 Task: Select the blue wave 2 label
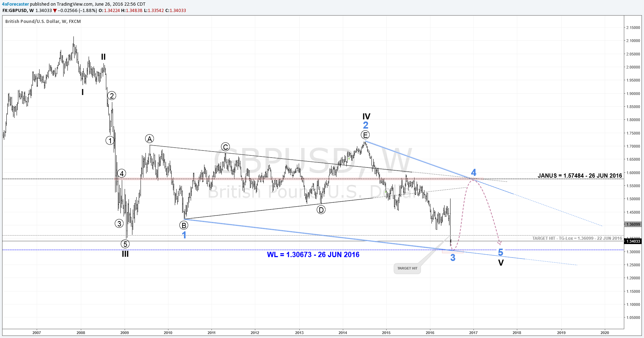pos(366,125)
